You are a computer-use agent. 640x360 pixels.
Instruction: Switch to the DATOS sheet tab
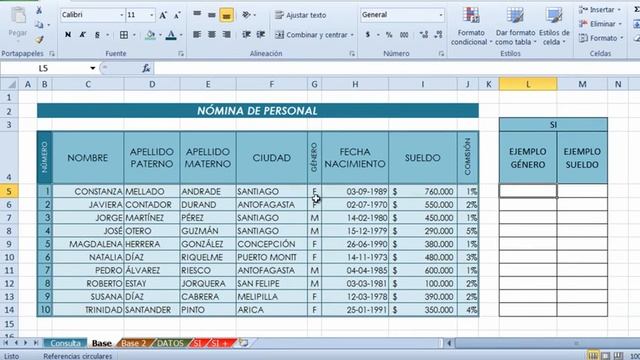171,343
